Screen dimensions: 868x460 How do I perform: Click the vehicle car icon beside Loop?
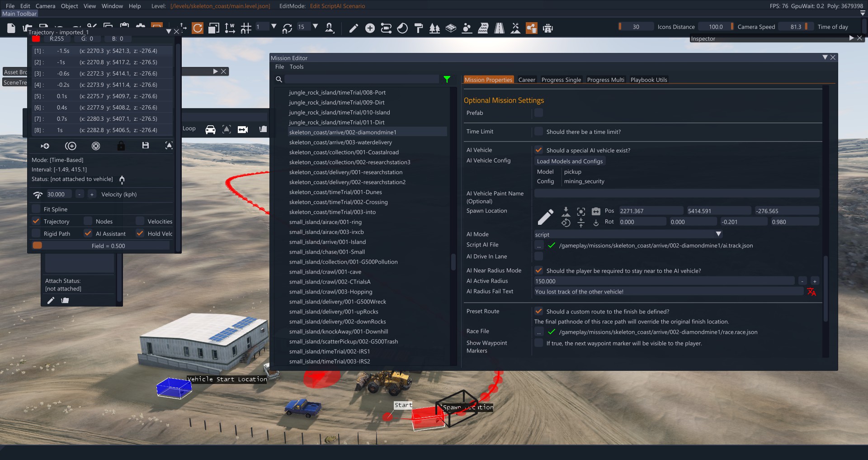pos(211,130)
